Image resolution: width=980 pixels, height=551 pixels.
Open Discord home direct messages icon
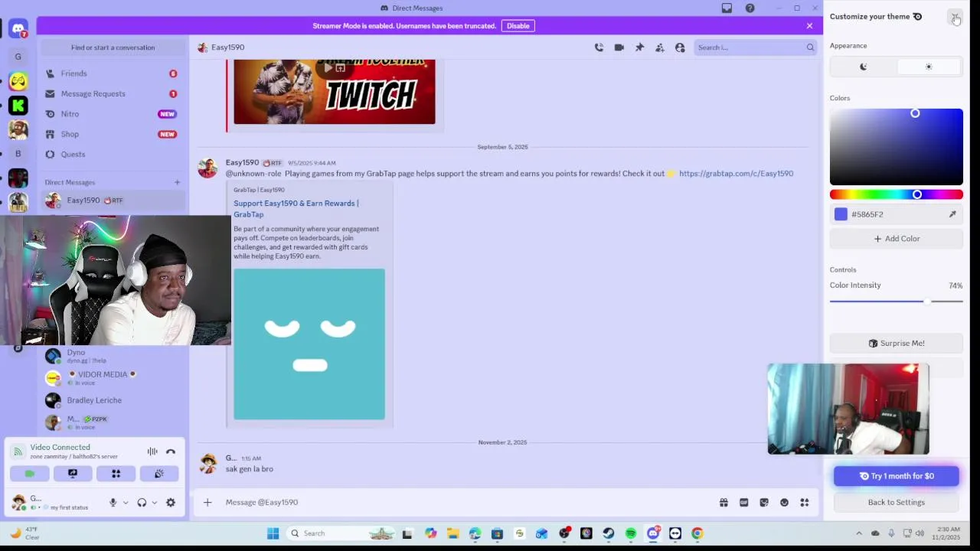pyautogui.click(x=18, y=29)
